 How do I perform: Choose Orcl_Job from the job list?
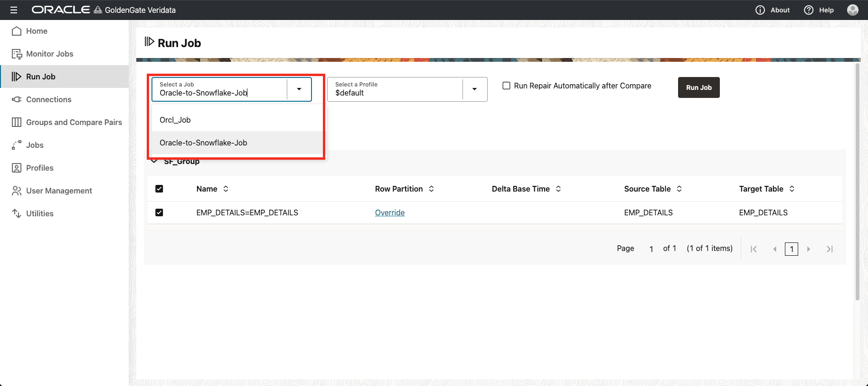pyautogui.click(x=237, y=120)
